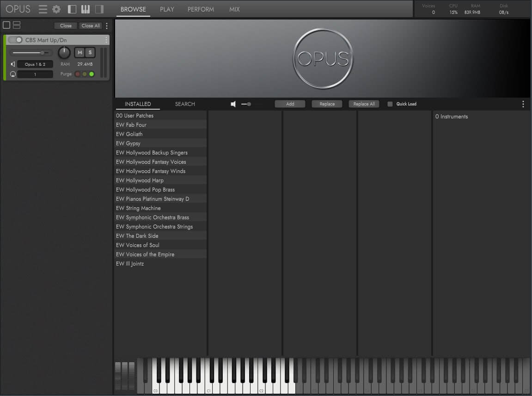Click the CBS Mart Up/Dn instrument name
Viewport: 532px width, 396px height.
point(46,40)
